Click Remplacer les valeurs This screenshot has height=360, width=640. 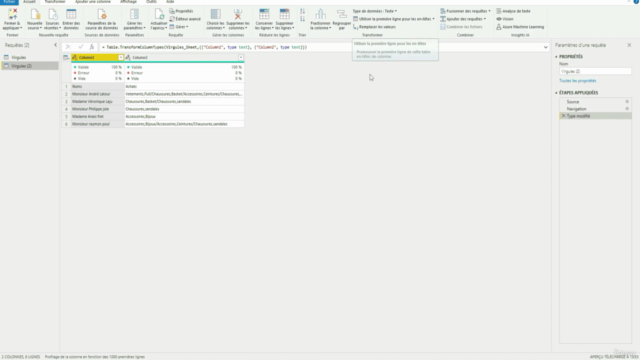click(374, 27)
